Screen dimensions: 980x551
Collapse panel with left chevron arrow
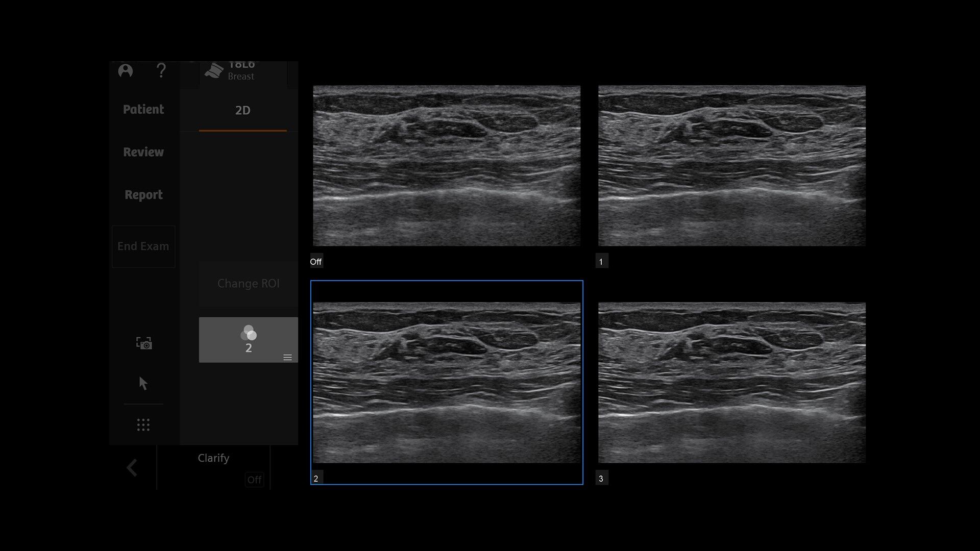pos(132,467)
